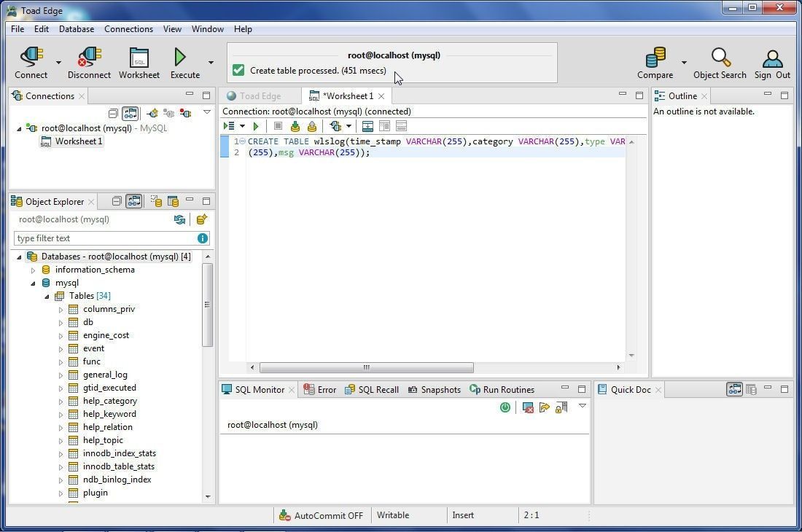Image resolution: width=802 pixels, height=532 pixels.
Task: Toggle the scroll lock icon in SQL Monitor
Action: coord(561,407)
